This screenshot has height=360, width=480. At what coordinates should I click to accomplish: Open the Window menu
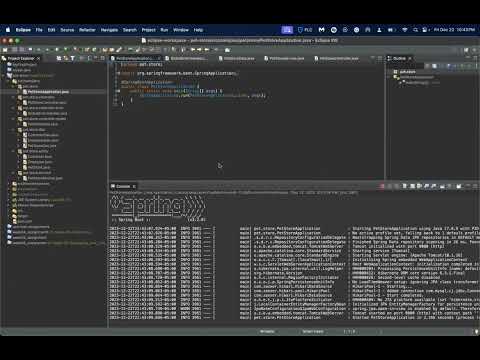[x=181, y=30]
